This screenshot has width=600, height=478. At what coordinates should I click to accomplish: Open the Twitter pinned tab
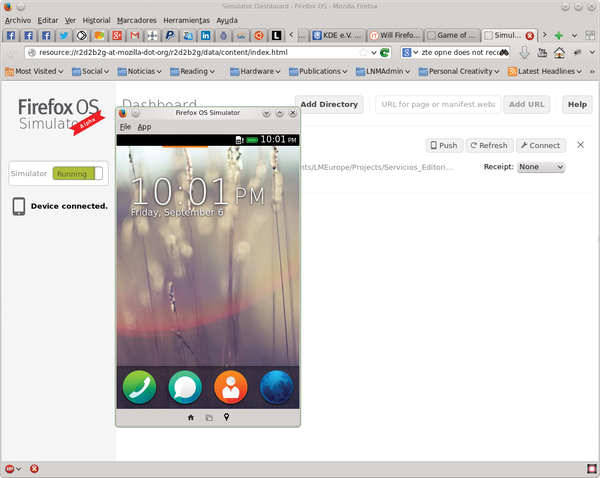[64, 36]
